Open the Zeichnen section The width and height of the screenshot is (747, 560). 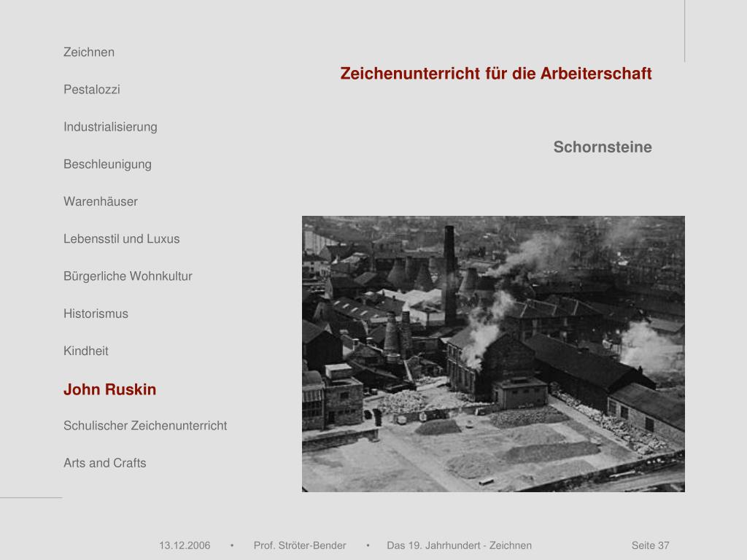[x=89, y=52]
